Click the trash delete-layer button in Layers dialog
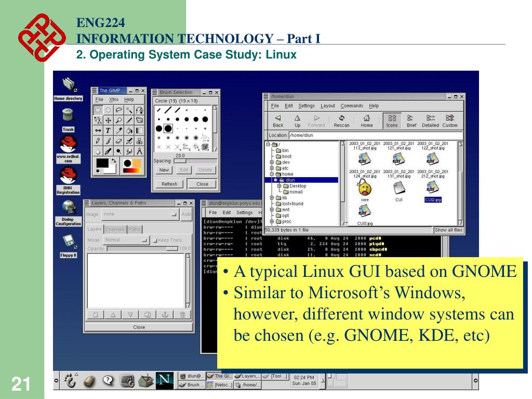 (x=182, y=315)
